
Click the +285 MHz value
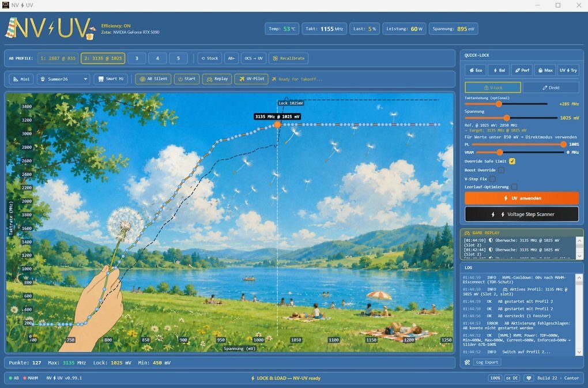click(569, 104)
